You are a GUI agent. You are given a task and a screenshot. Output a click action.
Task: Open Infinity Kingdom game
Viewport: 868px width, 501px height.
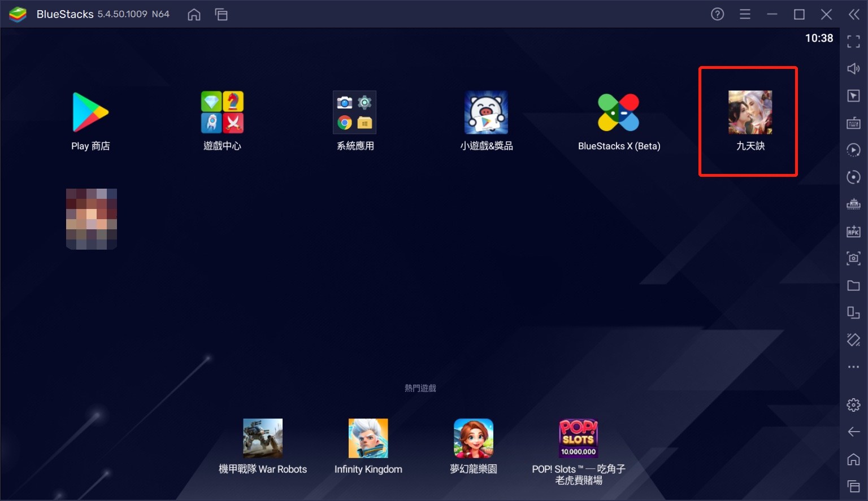tap(368, 438)
